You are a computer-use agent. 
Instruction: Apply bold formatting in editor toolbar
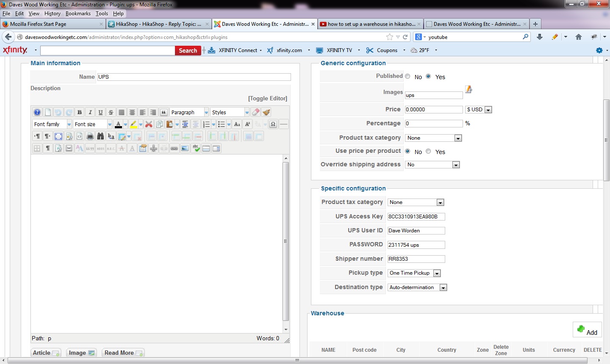[80, 112]
